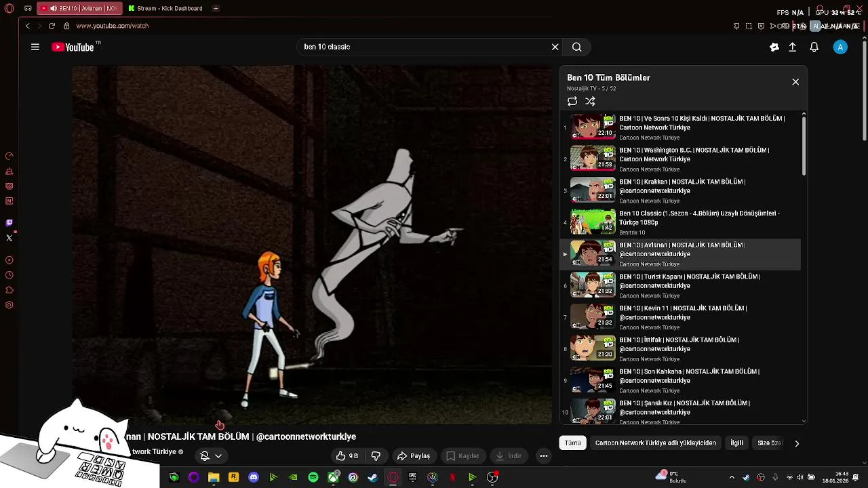This screenshot has height=488, width=868.
Task: Go back in browser history
Action: tap(27, 26)
